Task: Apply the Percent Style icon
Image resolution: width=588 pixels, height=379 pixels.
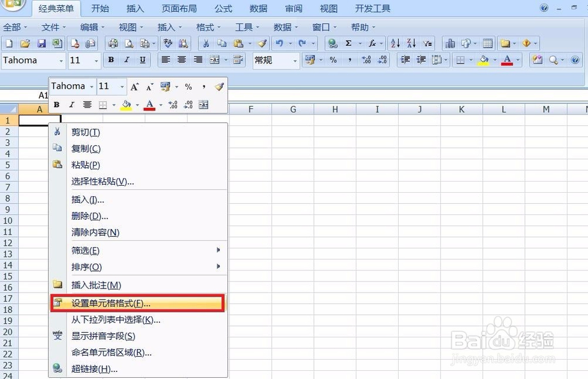Action: [x=333, y=60]
